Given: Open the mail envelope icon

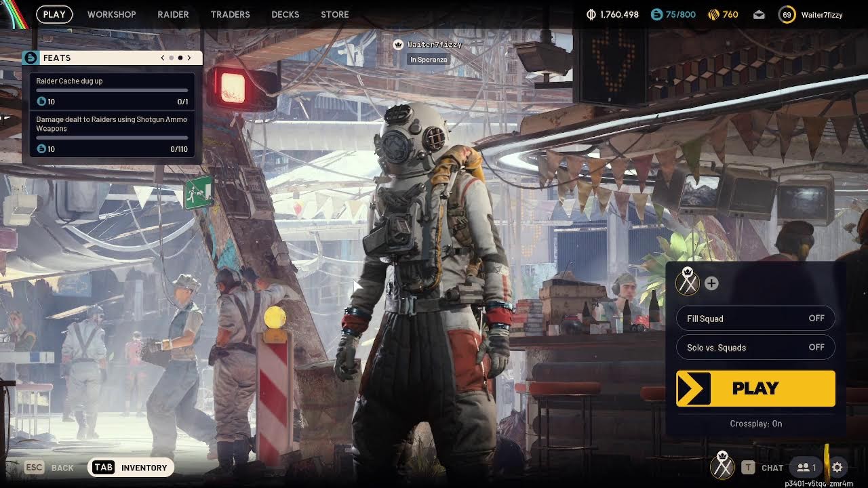Looking at the screenshot, I should tap(759, 14).
